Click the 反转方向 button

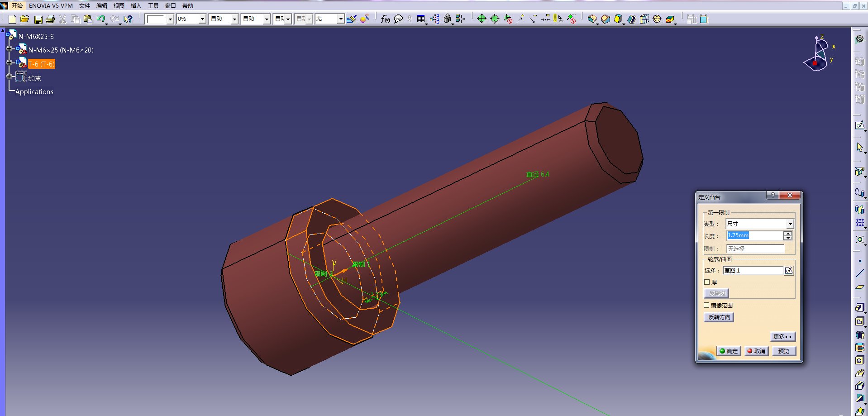click(x=719, y=317)
